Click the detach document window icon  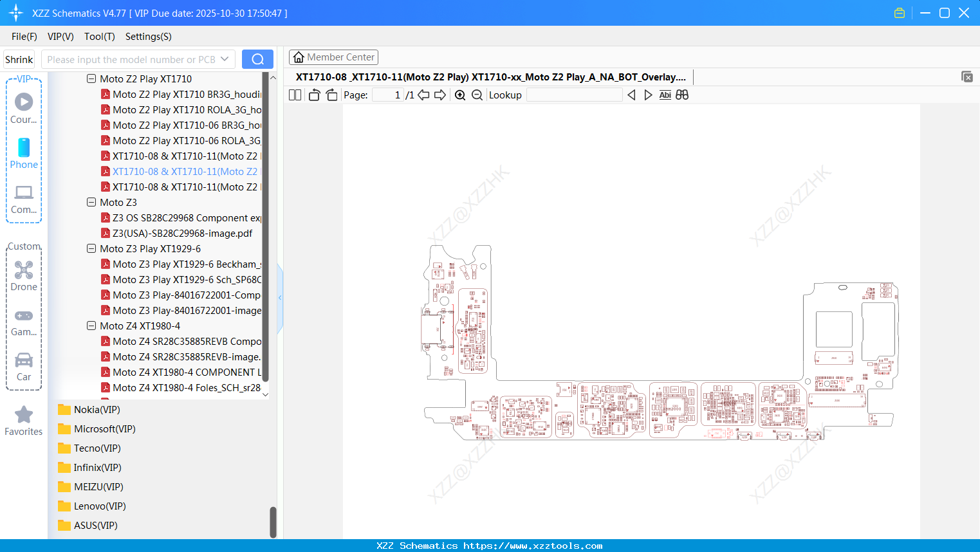point(966,77)
